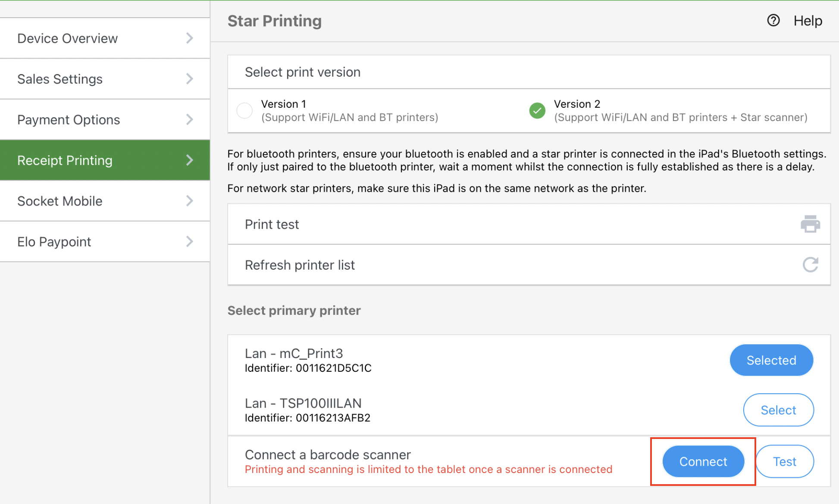Click the refresh icon to reload printer list
The image size is (839, 504).
(x=810, y=264)
